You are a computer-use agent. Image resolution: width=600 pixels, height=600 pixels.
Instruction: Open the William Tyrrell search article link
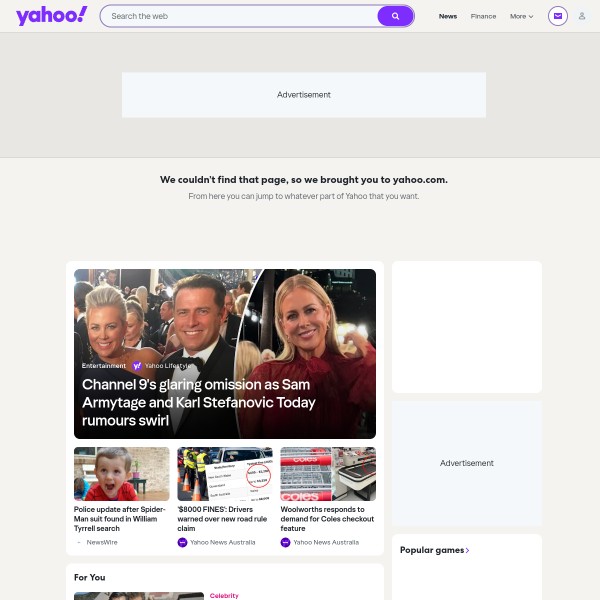pyautogui.click(x=120, y=519)
